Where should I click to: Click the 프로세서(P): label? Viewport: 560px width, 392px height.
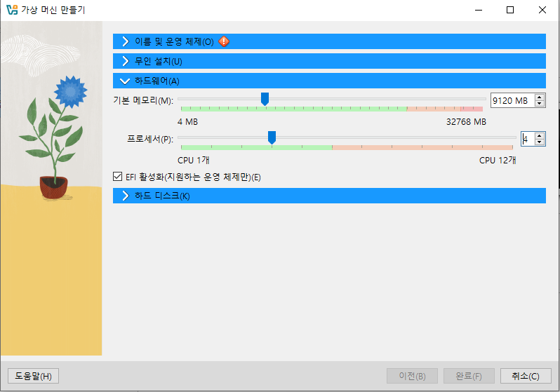(150, 139)
